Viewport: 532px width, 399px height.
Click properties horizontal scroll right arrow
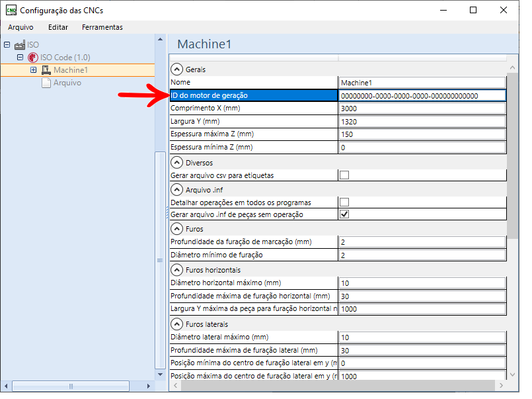501,385
